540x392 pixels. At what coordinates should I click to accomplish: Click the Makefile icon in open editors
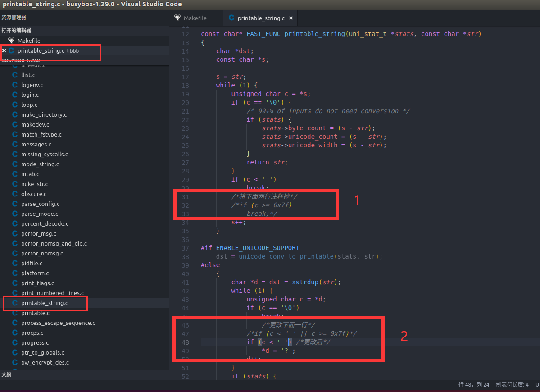11,40
